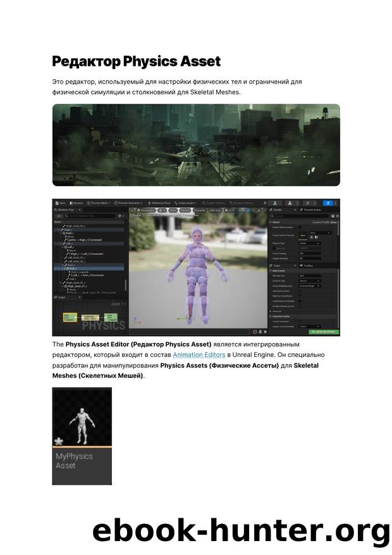Collapse the Body Creation section
Viewport: 392px width, 555px height.
271,271
